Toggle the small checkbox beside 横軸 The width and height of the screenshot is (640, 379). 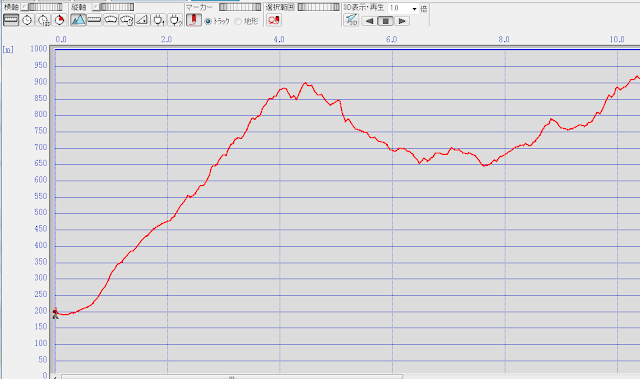[x=24, y=7]
